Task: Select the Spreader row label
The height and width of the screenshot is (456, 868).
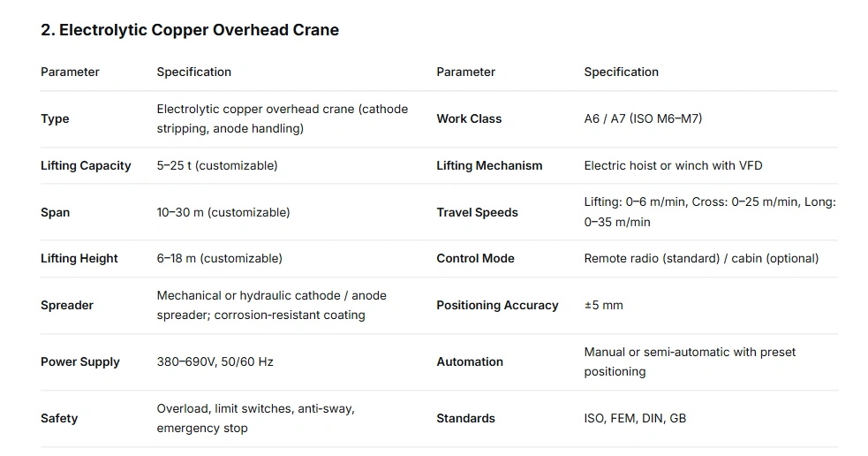Action: point(67,305)
